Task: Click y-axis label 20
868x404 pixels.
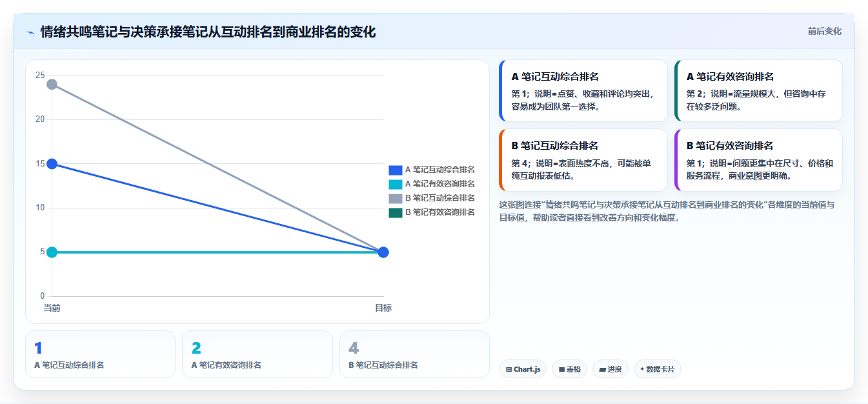Action: [x=40, y=119]
